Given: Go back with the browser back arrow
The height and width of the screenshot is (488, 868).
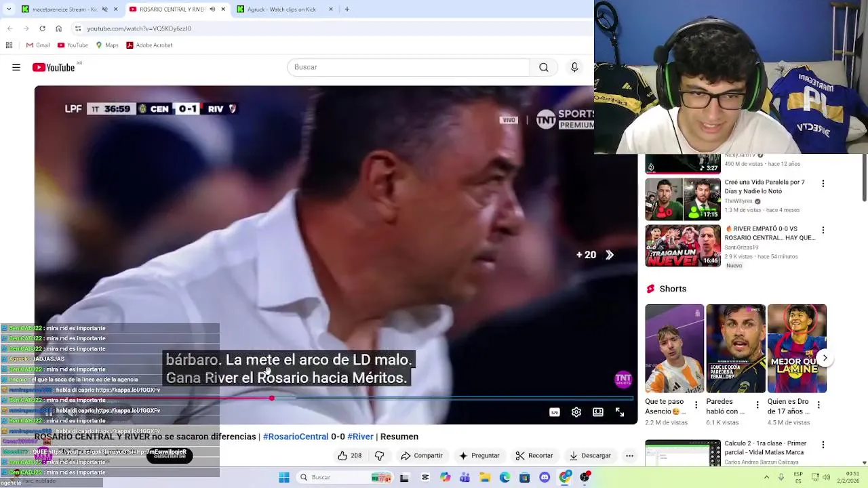Looking at the screenshot, I should point(9,28).
